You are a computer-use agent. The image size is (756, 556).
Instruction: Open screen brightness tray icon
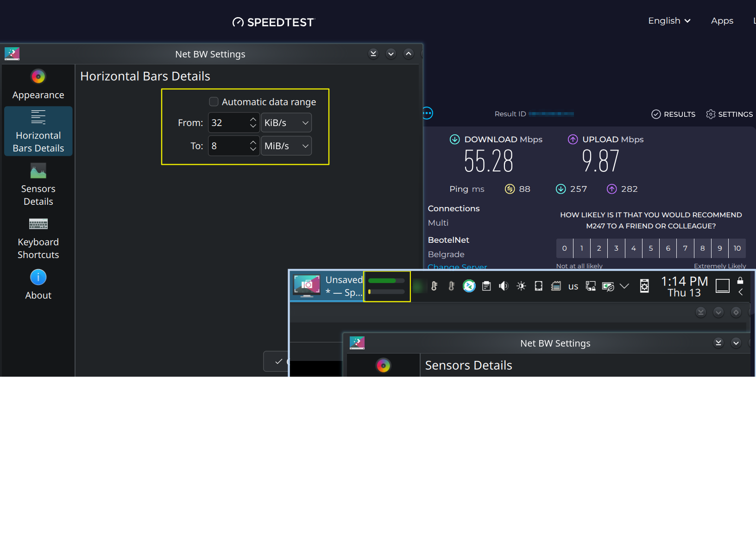[521, 286]
